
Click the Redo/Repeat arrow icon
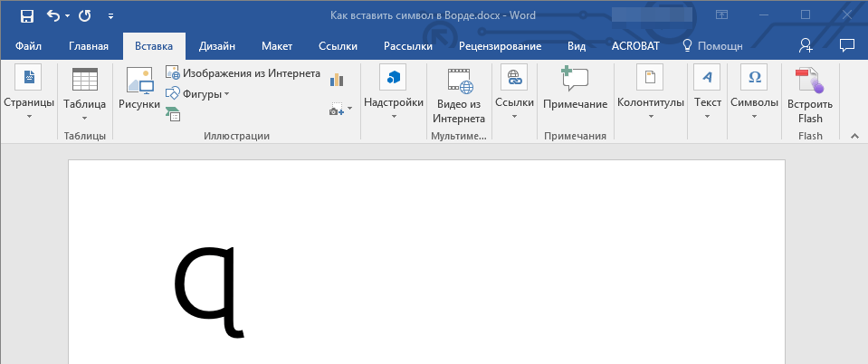pyautogui.click(x=85, y=15)
